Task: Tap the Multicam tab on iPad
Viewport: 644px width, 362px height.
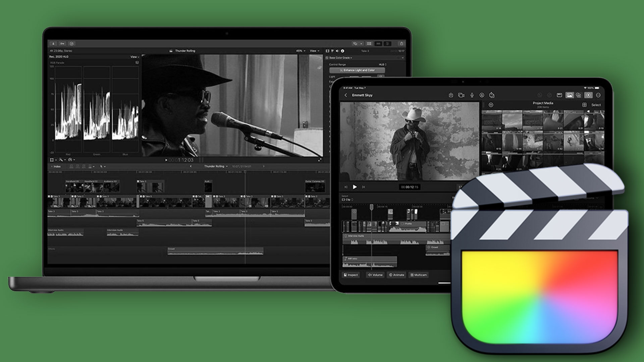Action: (x=419, y=275)
